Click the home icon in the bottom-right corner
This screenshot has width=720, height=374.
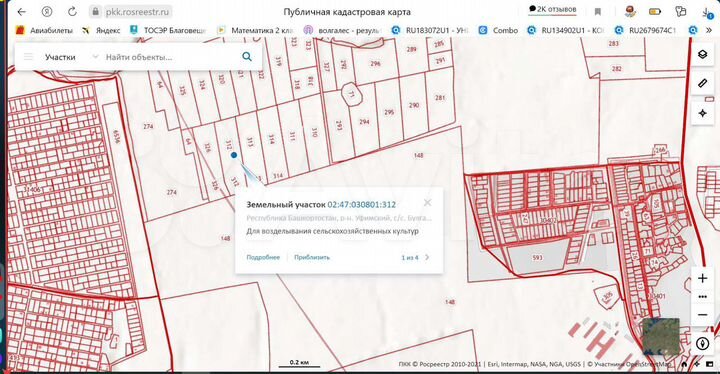[x=684, y=365]
